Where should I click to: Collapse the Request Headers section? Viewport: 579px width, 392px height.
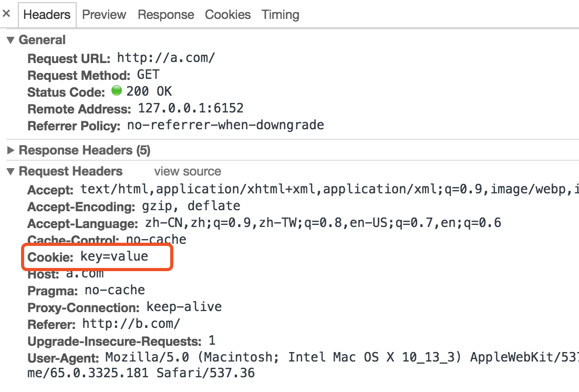tap(10, 172)
